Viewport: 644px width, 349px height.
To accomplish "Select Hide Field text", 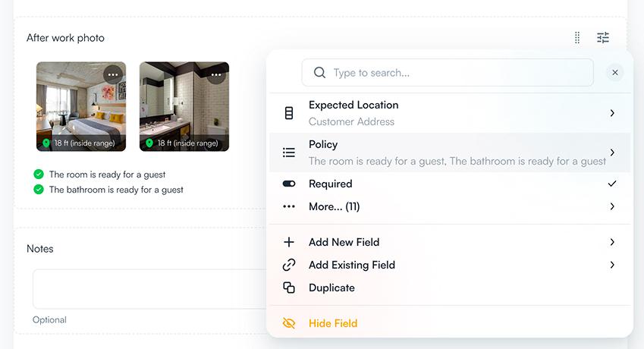I will point(333,323).
